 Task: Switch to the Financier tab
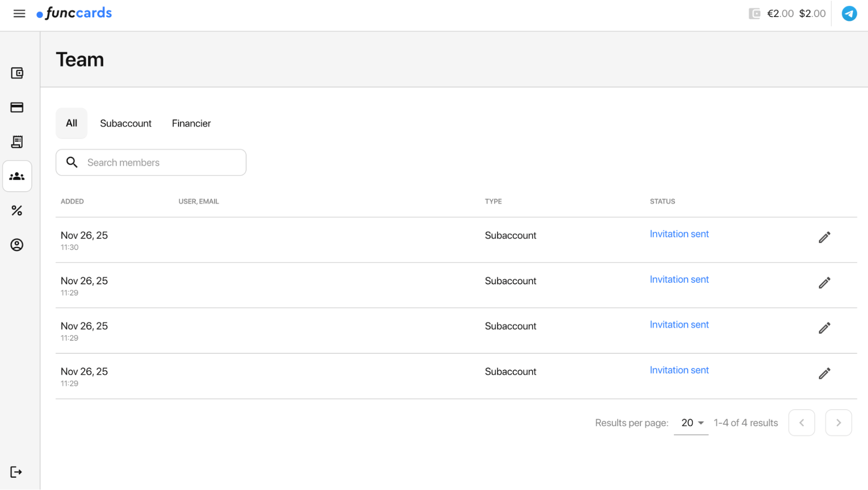click(x=191, y=123)
